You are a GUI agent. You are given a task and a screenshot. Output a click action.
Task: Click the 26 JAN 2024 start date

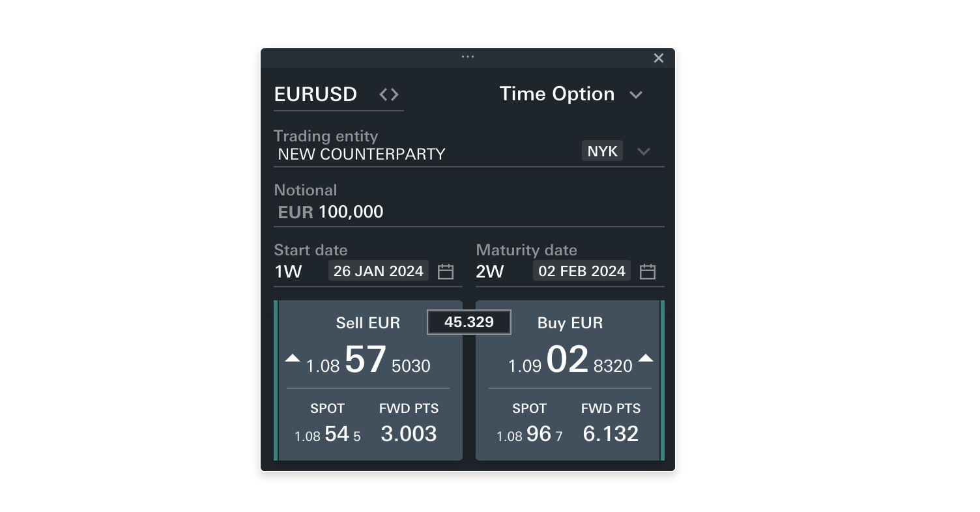pos(378,271)
